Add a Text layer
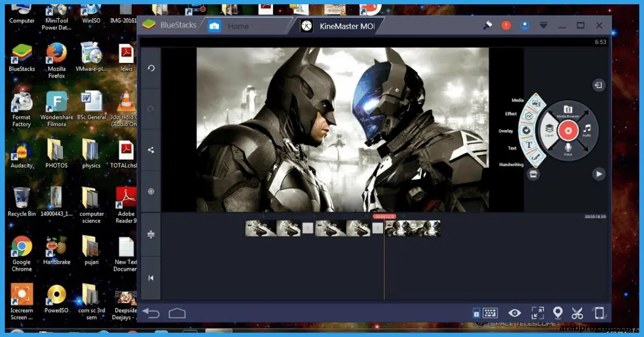This screenshot has width=644, height=337. (x=528, y=145)
